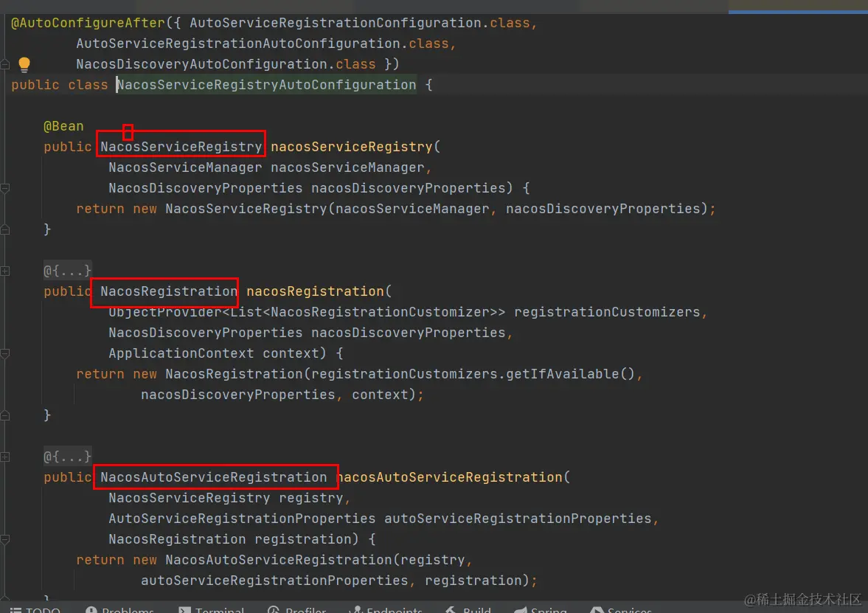Open the Terminal tool window tab
Viewport: 868px width, 613px height.
click(x=212, y=609)
